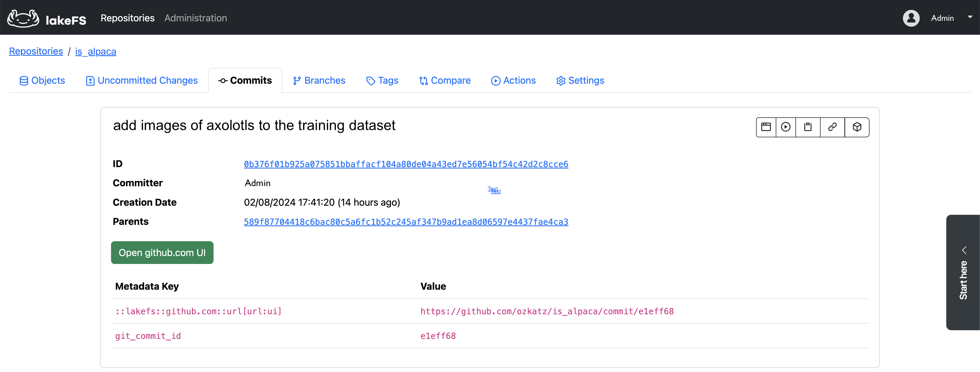Click the Uncommitted Changes tab
Image resolution: width=980 pixels, height=372 pixels.
coord(141,80)
